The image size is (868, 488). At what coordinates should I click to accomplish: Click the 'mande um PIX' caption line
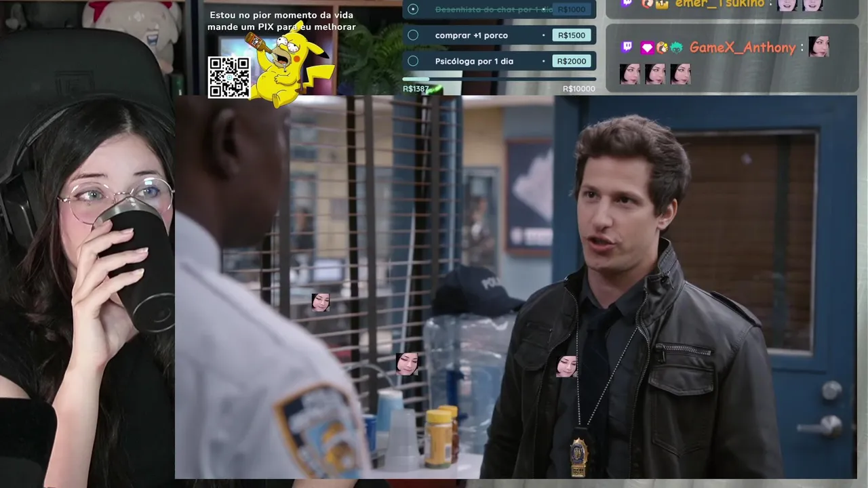[281, 27]
